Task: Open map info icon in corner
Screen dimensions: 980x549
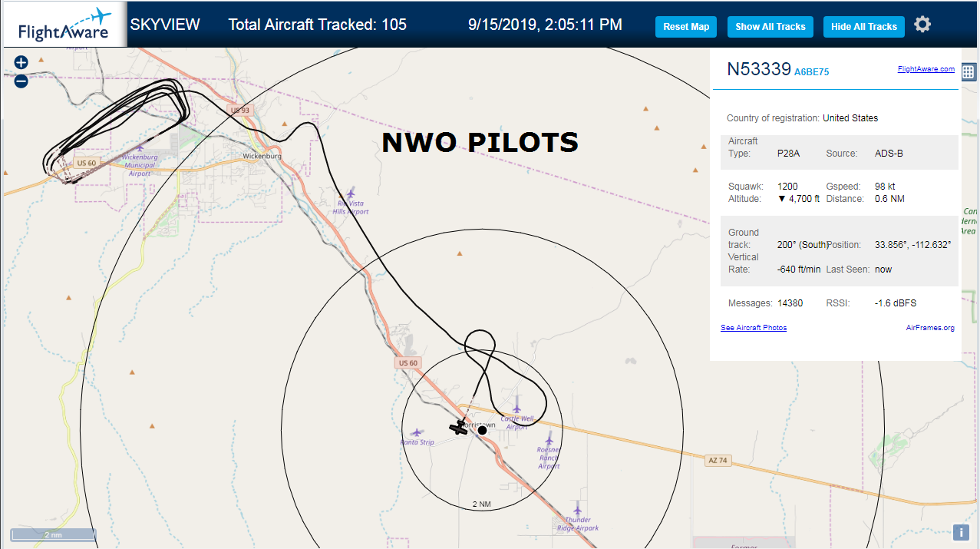Action: (962, 532)
